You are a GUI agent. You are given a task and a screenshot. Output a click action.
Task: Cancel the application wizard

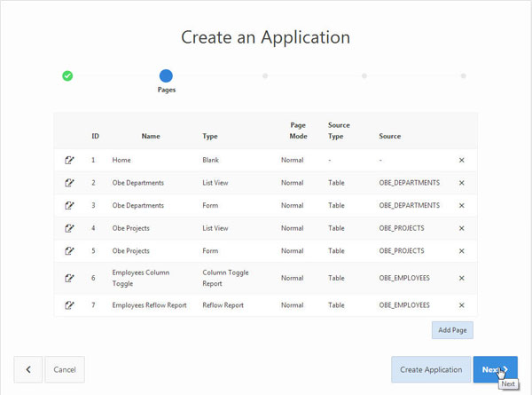[65, 369]
